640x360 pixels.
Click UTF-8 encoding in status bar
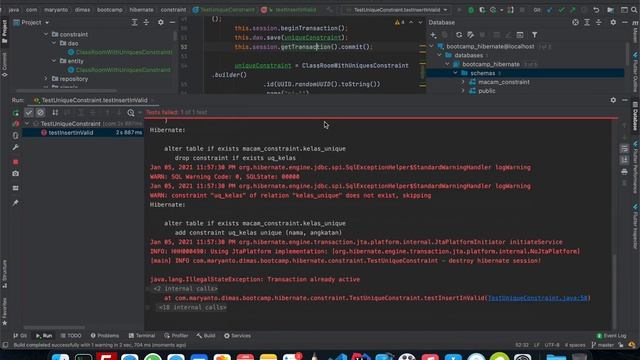pos(552,345)
